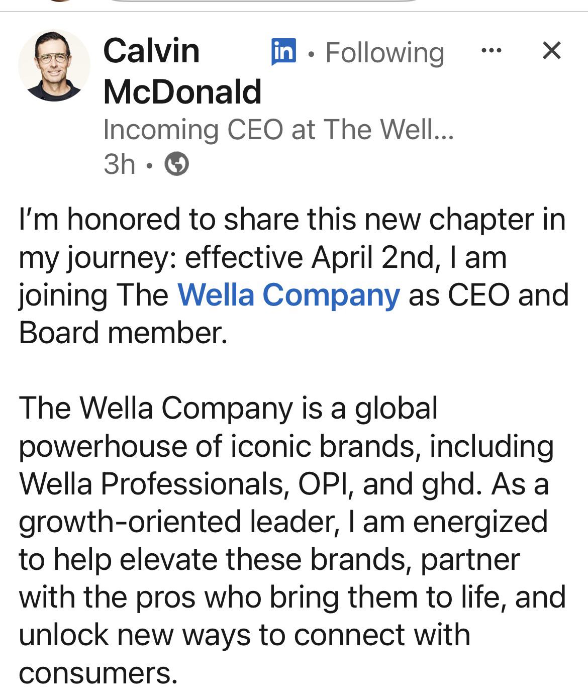
Task: Tap the "effective April 2nd" text line
Action: click(261, 257)
